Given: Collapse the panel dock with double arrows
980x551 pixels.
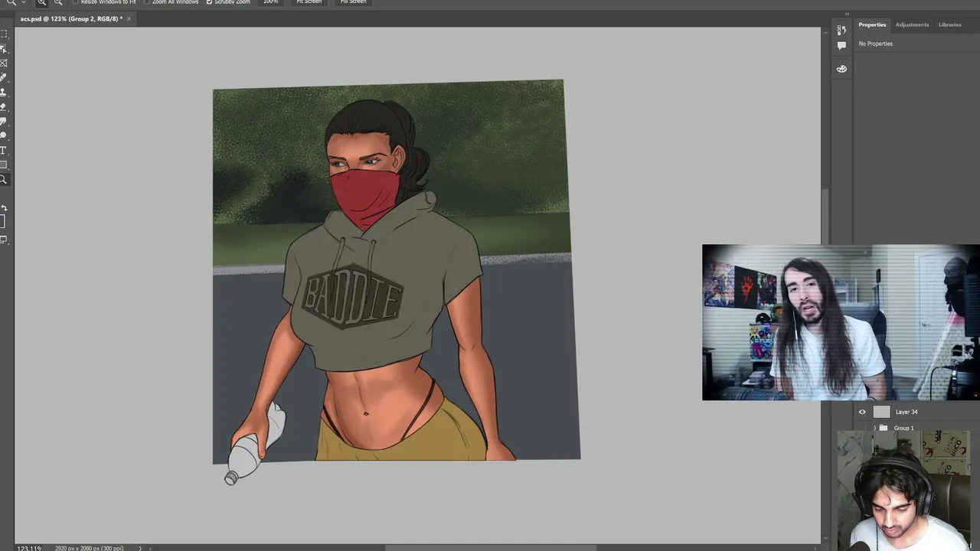Looking at the screenshot, I should coord(847,14).
